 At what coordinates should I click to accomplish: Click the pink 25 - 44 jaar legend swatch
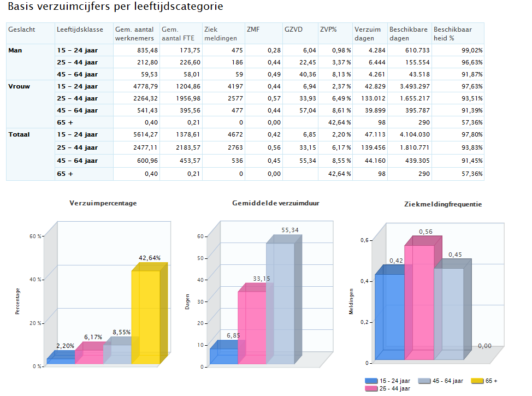[x=371, y=388]
